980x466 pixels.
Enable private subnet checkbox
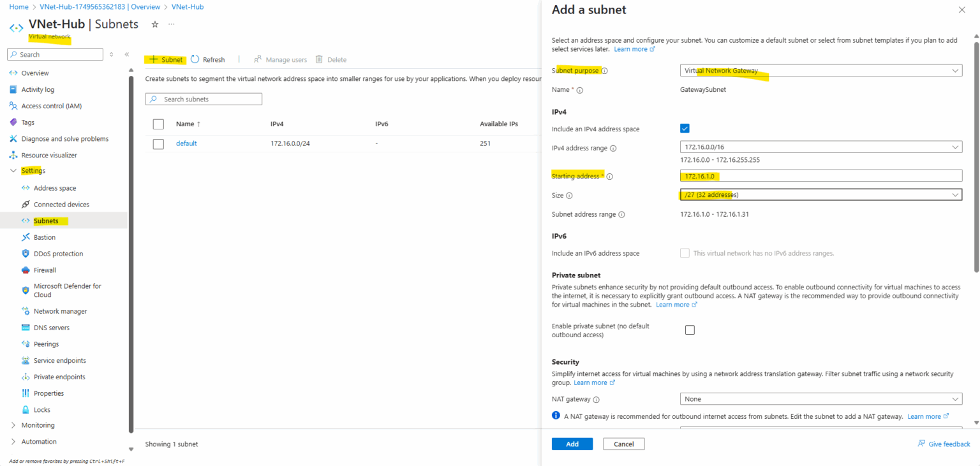pyautogui.click(x=690, y=330)
